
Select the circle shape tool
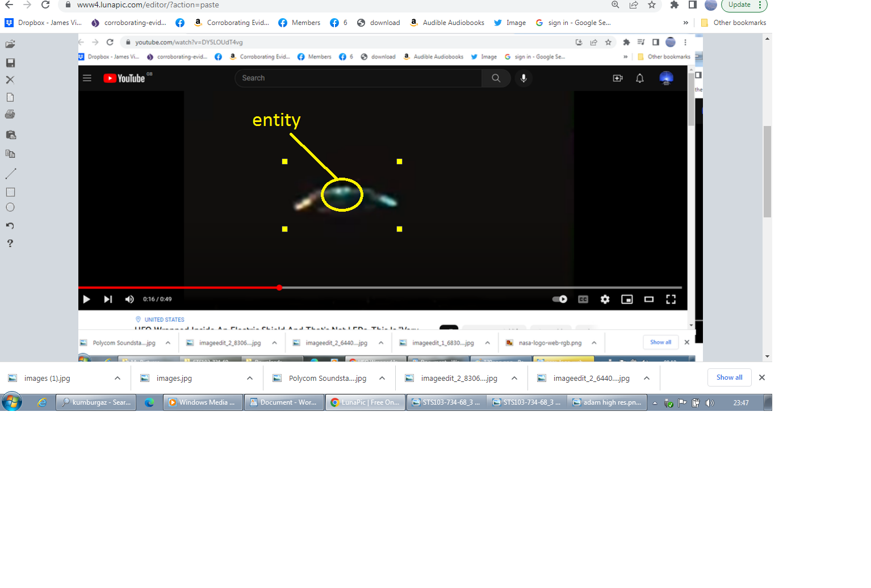coord(10,208)
